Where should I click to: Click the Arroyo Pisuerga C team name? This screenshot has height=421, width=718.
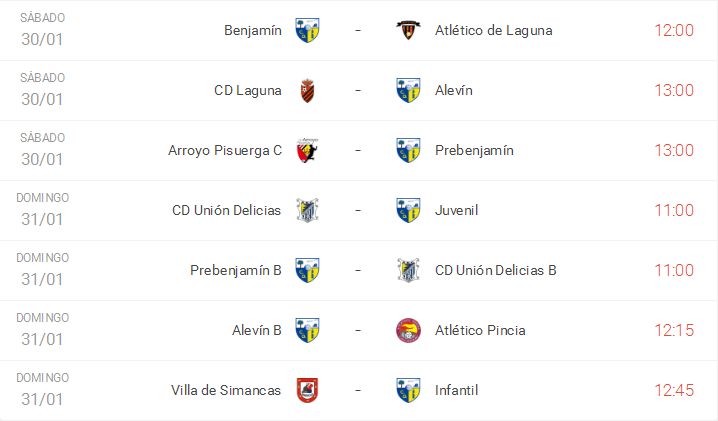tap(225, 150)
